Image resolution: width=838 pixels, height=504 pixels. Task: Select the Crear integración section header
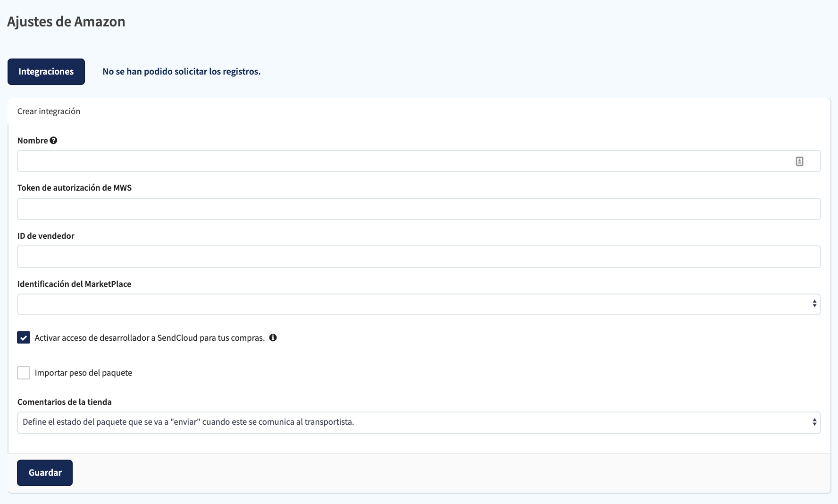click(49, 111)
